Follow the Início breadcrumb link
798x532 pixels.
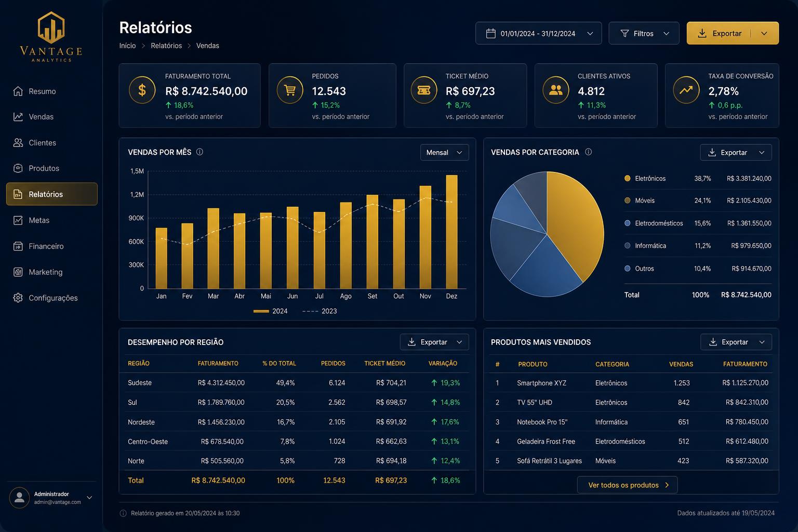(127, 46)
